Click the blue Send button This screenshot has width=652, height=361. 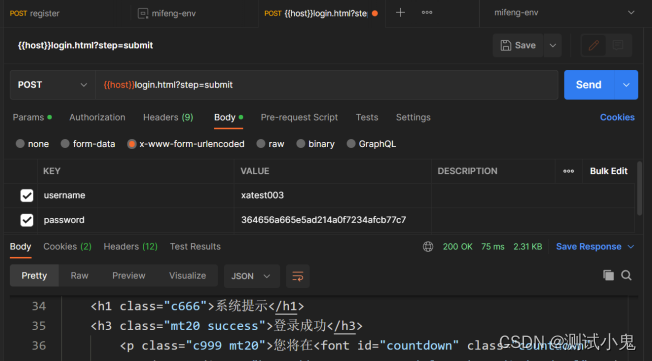point(589,85)
